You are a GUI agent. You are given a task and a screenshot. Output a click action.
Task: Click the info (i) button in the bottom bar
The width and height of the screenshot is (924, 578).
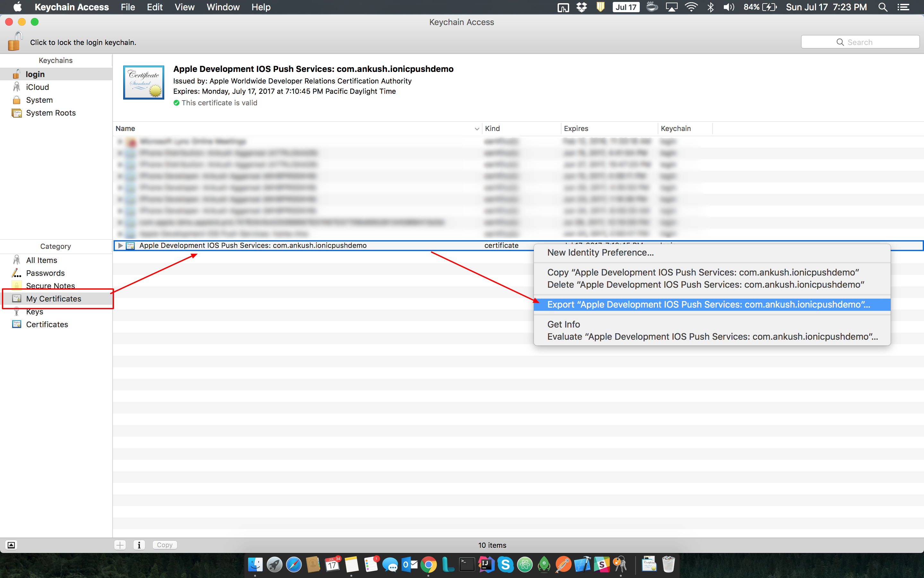click(139, 545)
